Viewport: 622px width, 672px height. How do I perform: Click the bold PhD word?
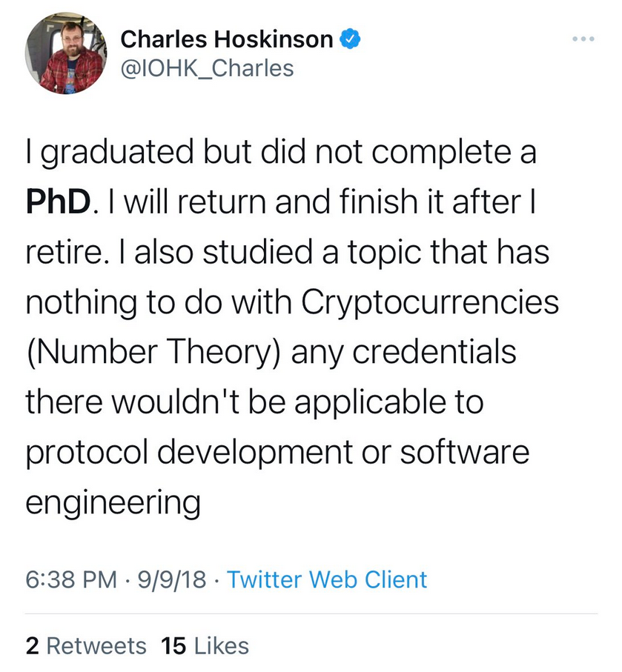(59, 202)
